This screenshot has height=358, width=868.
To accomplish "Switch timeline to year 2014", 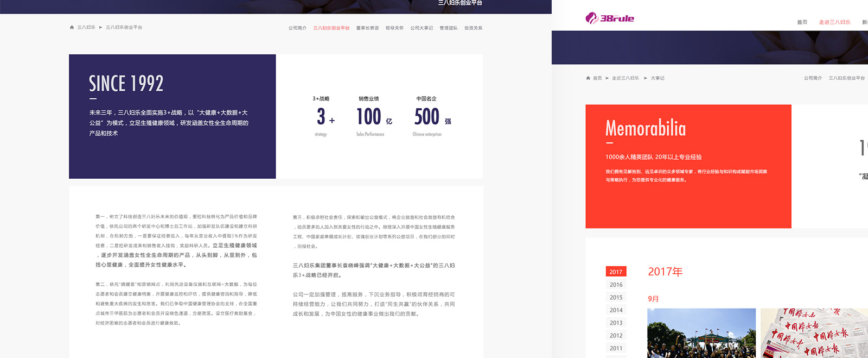I will tap(616, 310).
